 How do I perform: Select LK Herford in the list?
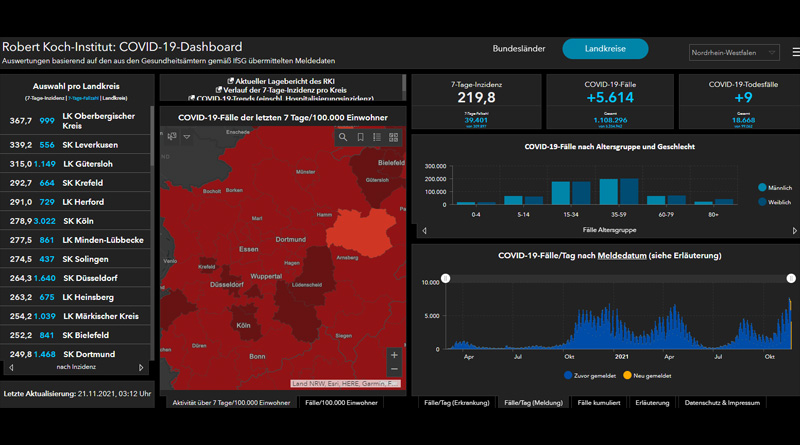tap(75, 202)
